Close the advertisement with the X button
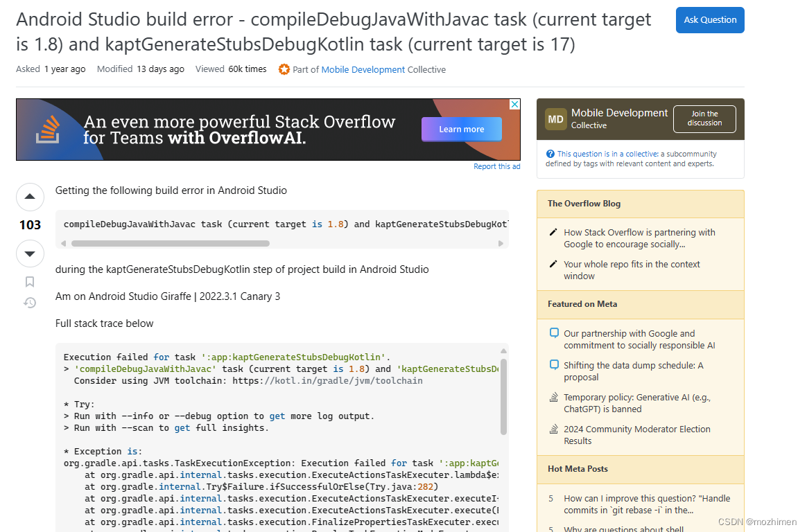This screenshot has height=532, width=807. click(x=514, y=103)
